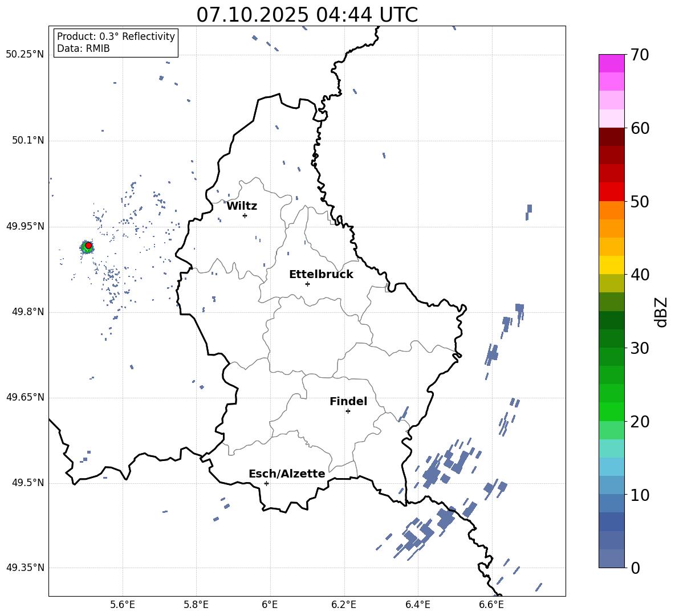This screenshot has height=616, width=675.
Task: Click the dark maroon colorbar segment below 60
Action: point(612,137)
